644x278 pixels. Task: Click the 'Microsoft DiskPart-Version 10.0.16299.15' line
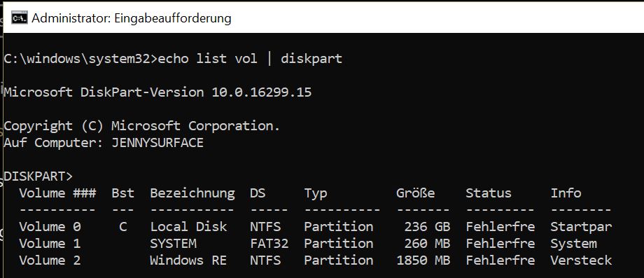point(157,92)
